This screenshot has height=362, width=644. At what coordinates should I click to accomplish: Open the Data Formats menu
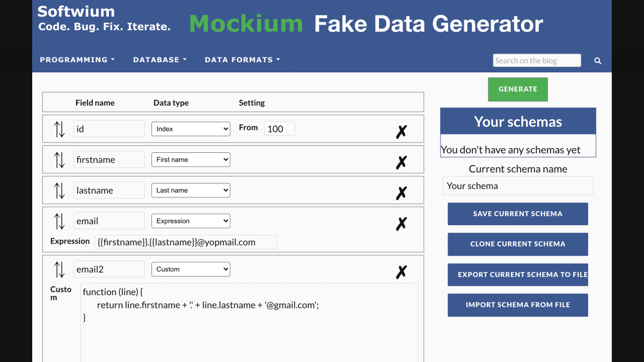(x=243, y=60)
